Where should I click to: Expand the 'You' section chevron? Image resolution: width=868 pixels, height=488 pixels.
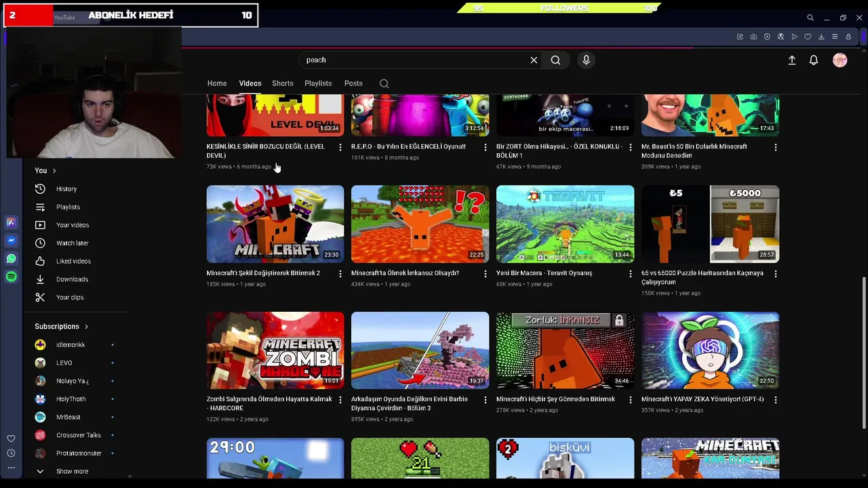point(54,171)
